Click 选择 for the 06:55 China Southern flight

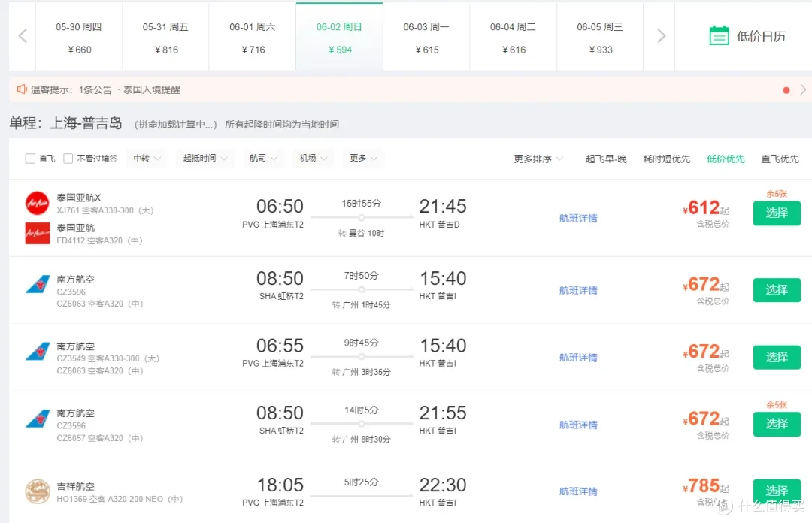point(777,357)
